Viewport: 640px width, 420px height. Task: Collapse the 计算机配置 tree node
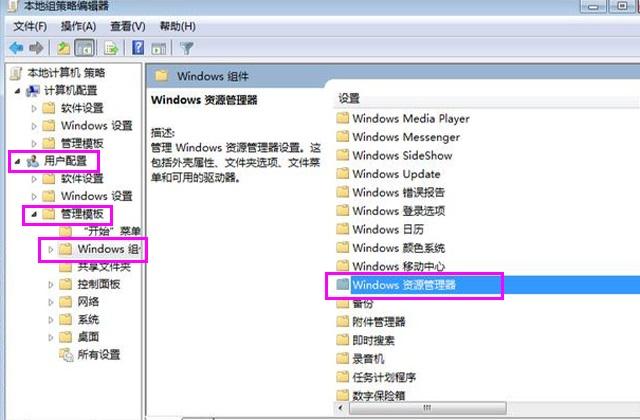click(x=19, y=91)
